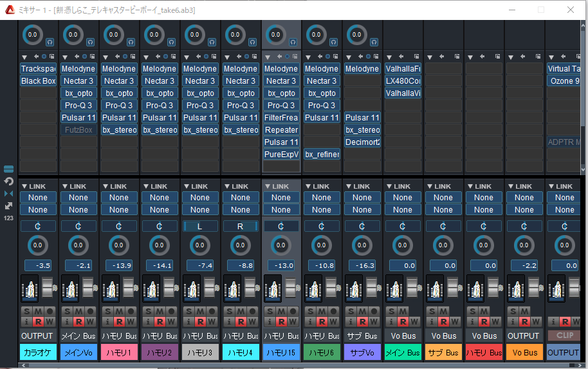Click the expand diagonal-arrows icon in left sidebar
The width and height of the screenshot is (588, 369).
[8, 205]
